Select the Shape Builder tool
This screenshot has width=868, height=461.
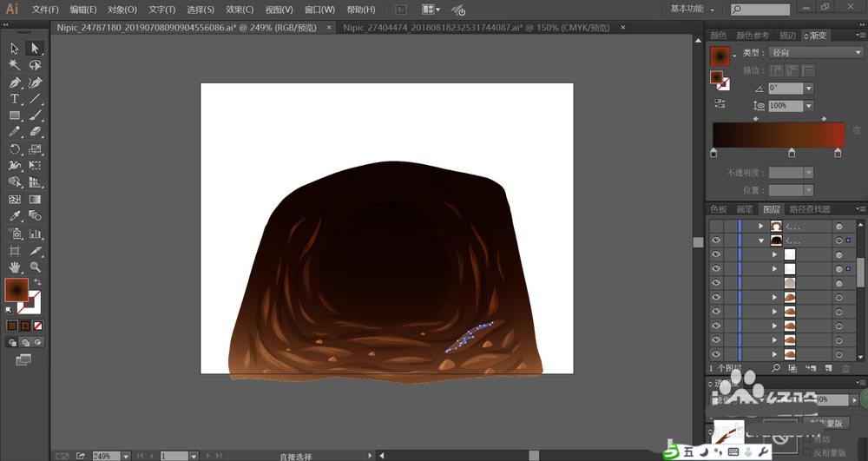(15, 182)
